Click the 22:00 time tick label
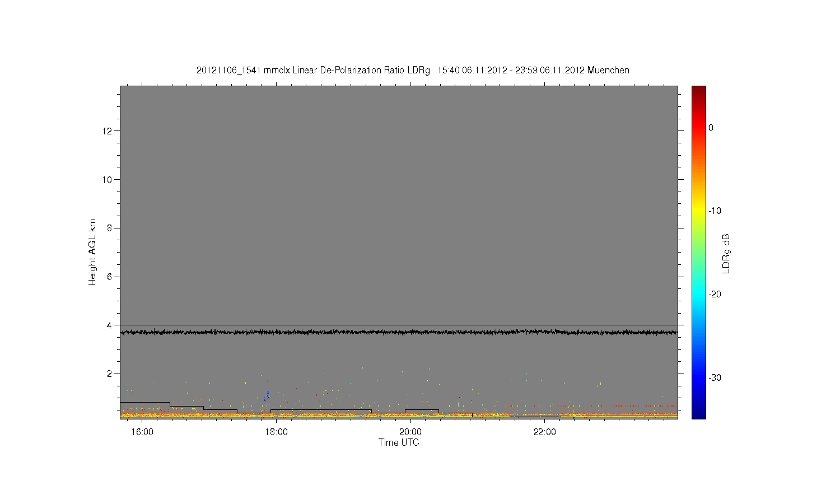 tap(545, 432)
